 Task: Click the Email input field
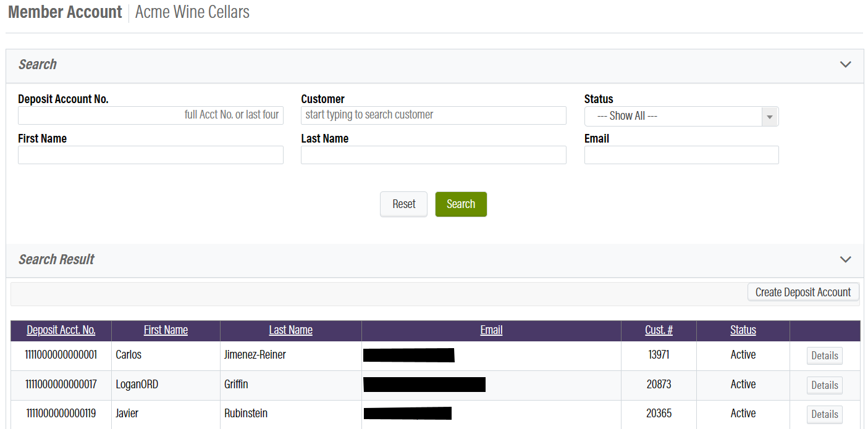681,154
